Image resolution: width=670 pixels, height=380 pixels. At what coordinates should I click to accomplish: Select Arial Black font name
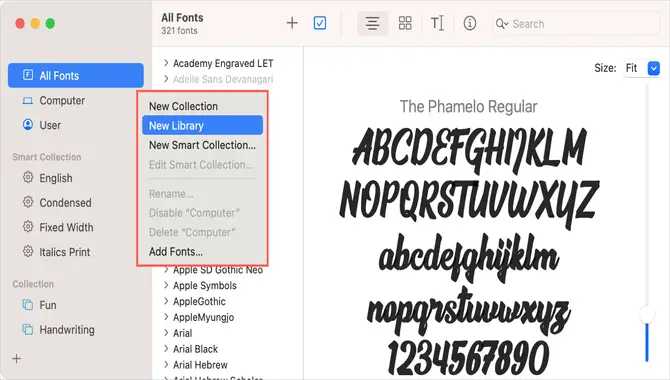pyautogui.click(x=195, y=349)
